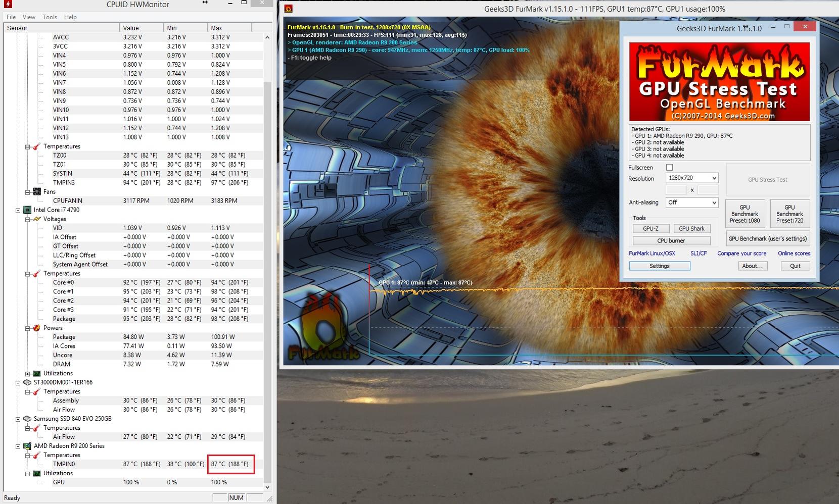The width and height of the screenshot is (839, 504).
Task: Click the Max column header
Action: (229, 28)
